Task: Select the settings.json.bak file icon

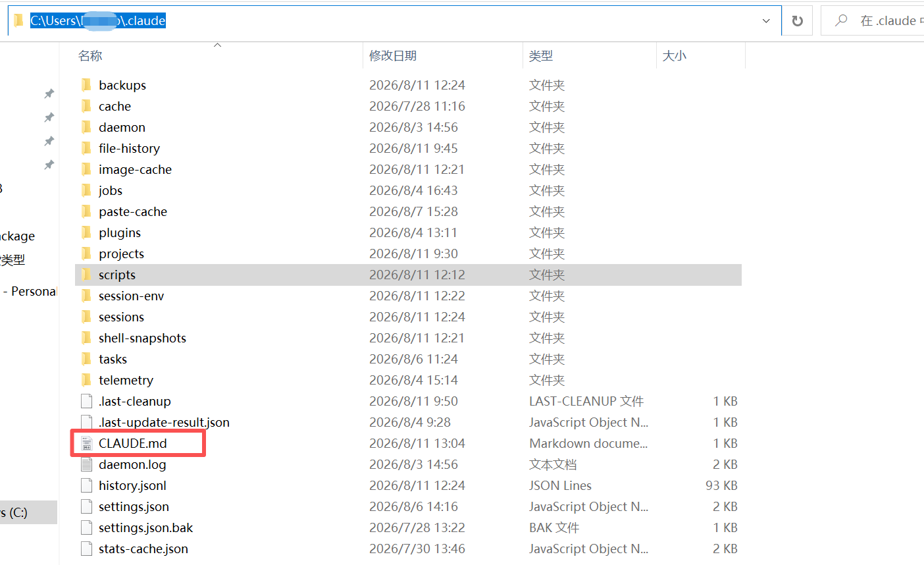Action: click(86, 527)
